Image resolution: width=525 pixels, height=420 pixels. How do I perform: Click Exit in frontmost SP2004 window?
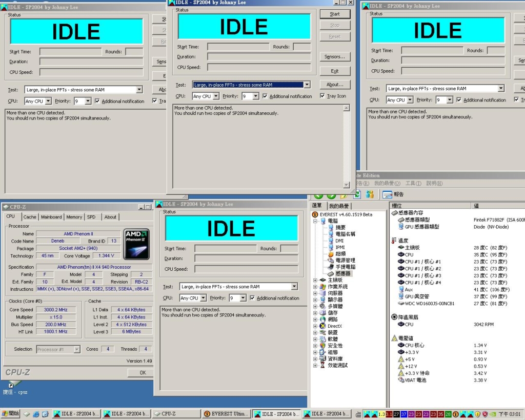(x=335, y=71)
